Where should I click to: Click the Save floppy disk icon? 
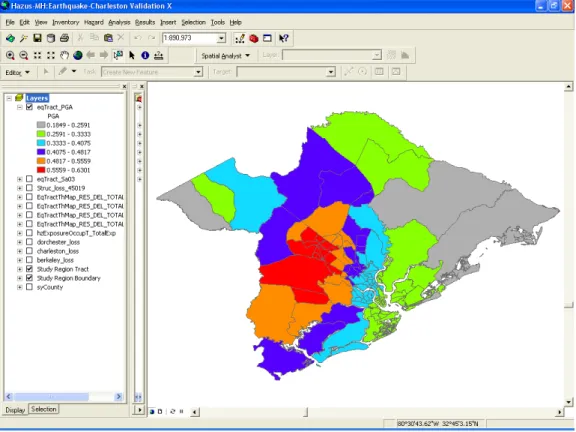coord(37,38)
